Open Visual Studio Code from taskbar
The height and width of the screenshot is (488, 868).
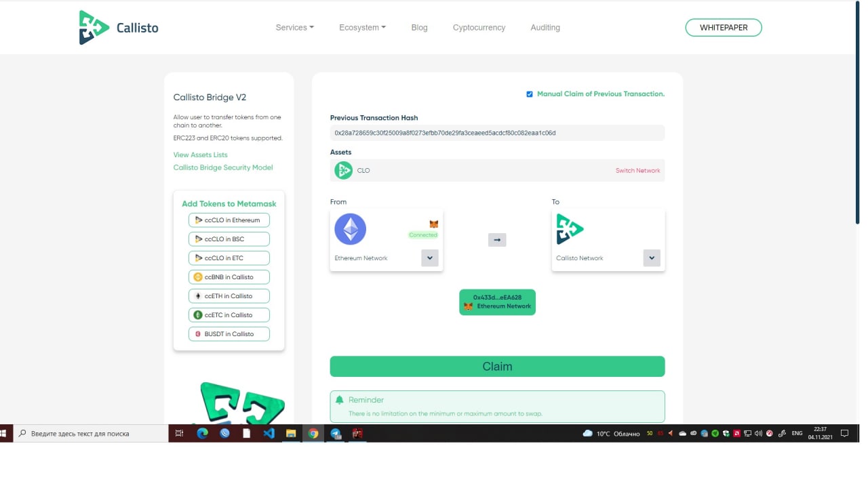[269, 433]
